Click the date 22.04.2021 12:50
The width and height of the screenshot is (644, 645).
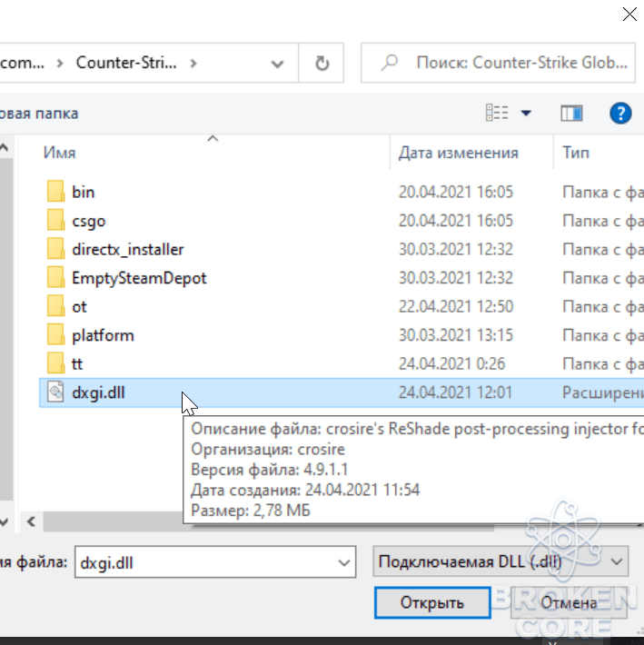click(x=456, y=306)
